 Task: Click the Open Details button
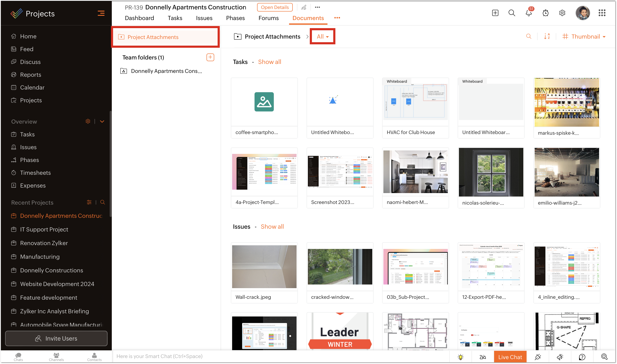275,7
